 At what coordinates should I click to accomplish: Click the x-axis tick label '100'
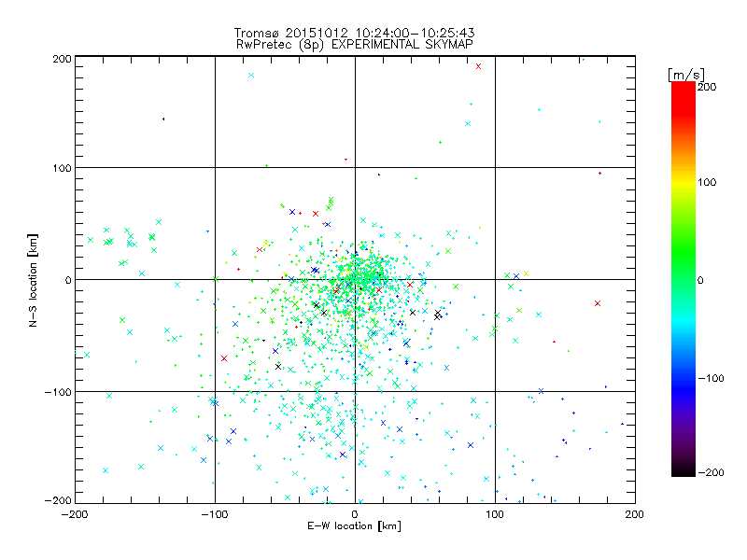[x=495, y=514]
